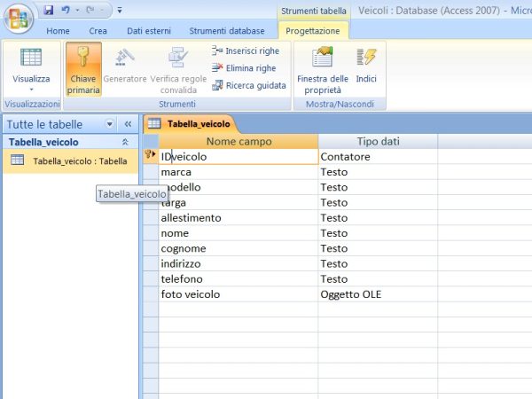The height and width of the screenshot is (399, 532).
Task: Click Elimina righe in the ribbon
Action: click(244, 68)
